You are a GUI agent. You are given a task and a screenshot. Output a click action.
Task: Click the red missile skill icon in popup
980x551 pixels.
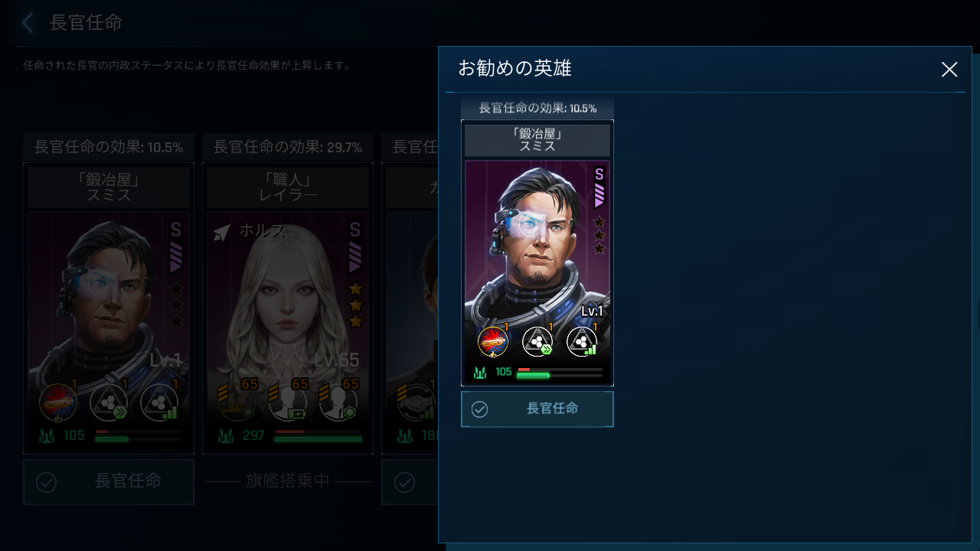[x=493, y=341]
